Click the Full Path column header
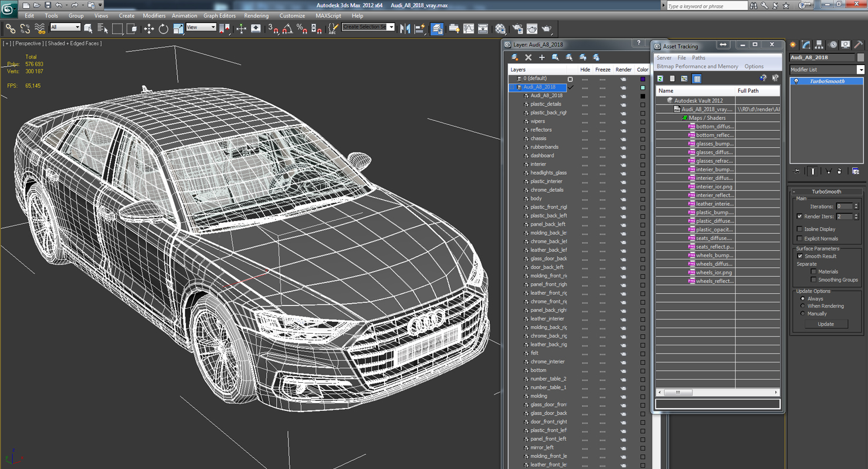868x469 pixels. tap(758, 91)
